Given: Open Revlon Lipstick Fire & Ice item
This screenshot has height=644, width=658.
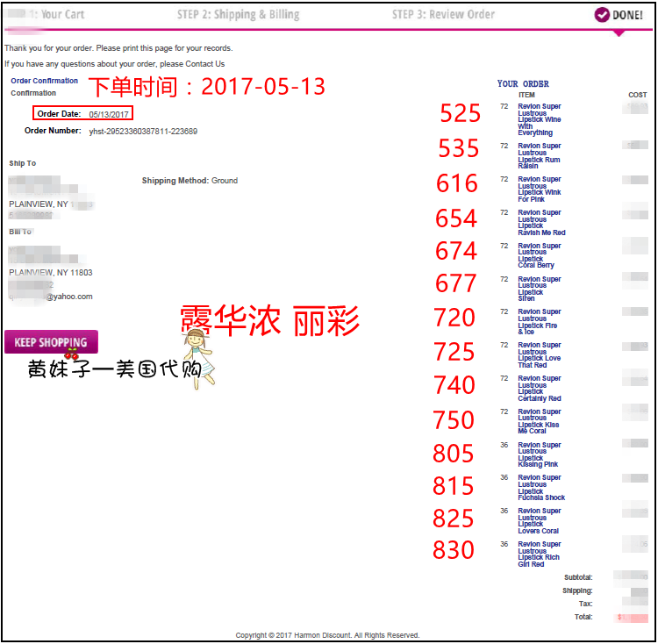Looking at the screenshot, I should (x=540, y=322).
